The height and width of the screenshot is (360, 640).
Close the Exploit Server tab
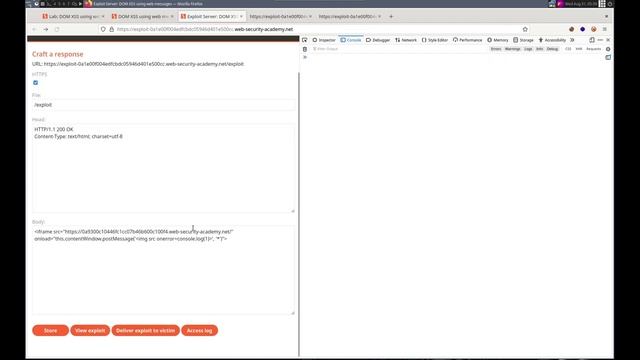(x=241, y=16)
